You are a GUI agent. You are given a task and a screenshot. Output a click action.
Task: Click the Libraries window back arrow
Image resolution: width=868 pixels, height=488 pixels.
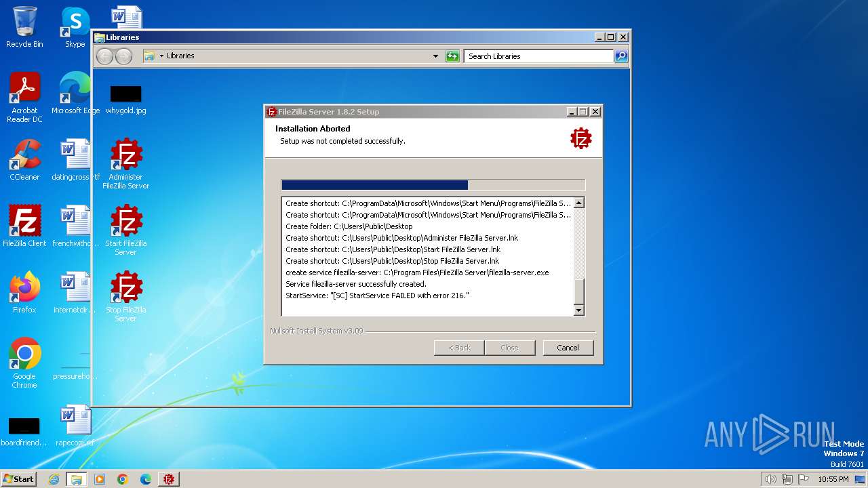(104, 56)
